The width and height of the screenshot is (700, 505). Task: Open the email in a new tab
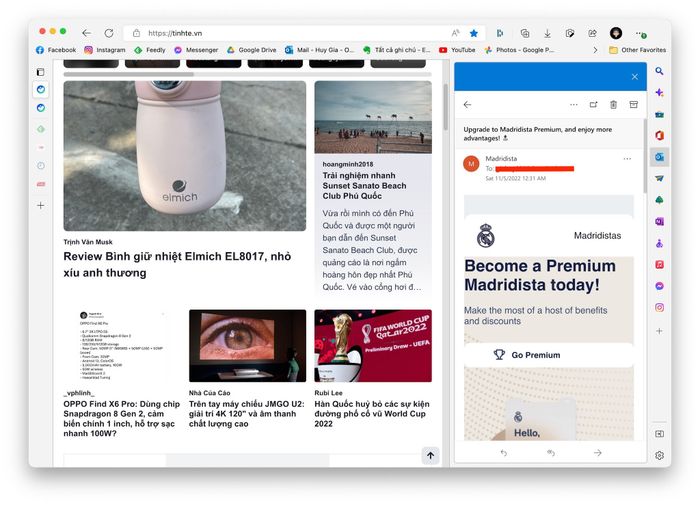[593, 104]
